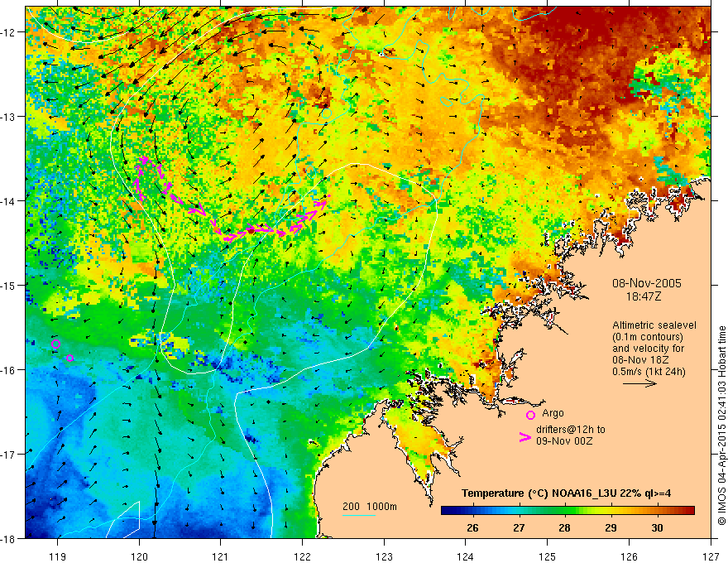The width and height of the screenshot is (728, 563).
Task: Click the '0.5m/s (1kt 24h)' text
Action: pyautogui.click(x=649, y=372)
